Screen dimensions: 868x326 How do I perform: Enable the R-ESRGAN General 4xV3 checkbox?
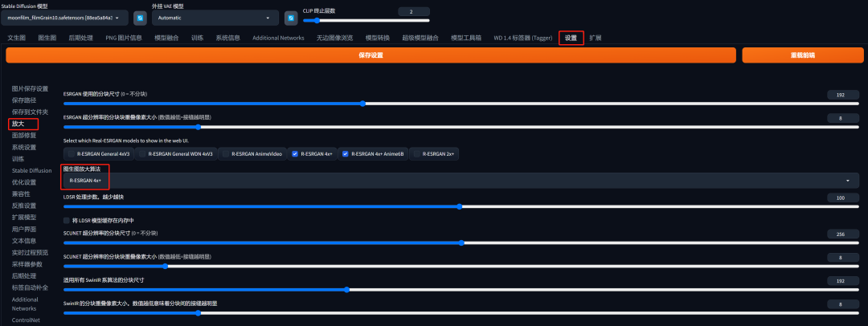click(71, 153)
